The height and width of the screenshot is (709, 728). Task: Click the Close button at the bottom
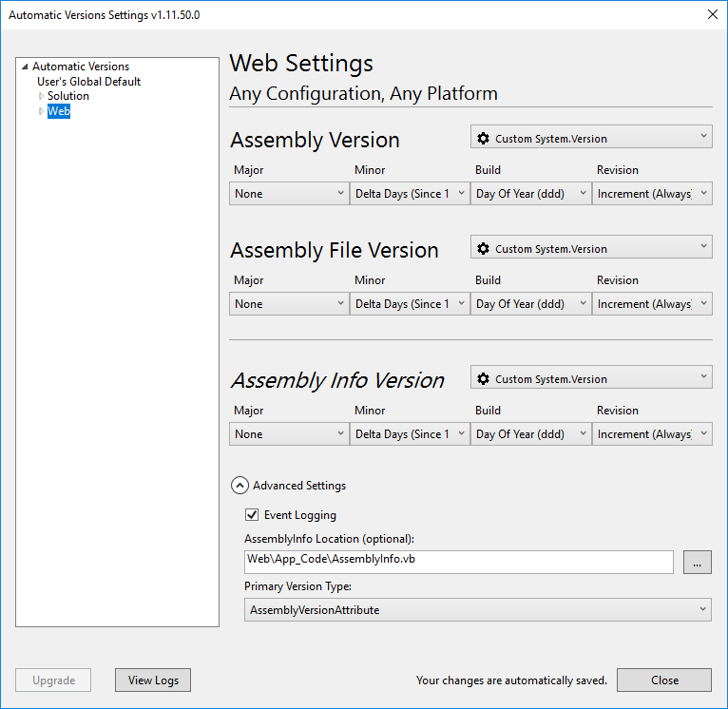663,680
